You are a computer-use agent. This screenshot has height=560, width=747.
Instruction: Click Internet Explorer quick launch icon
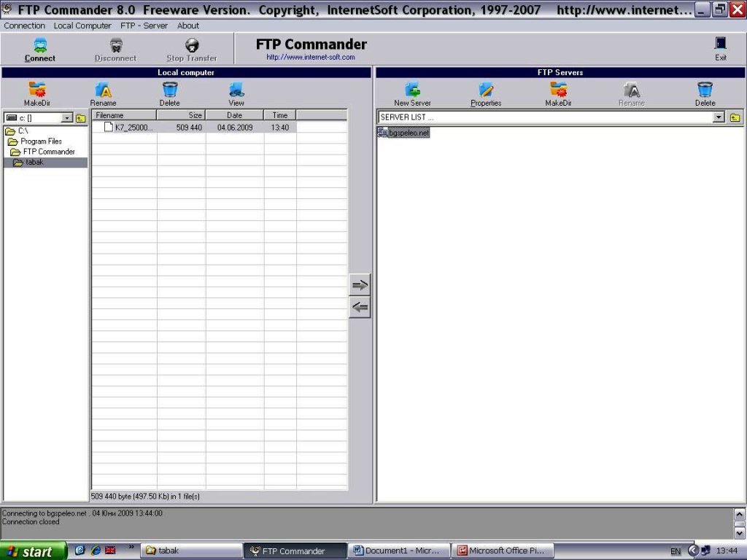click(x=96, y=551)
